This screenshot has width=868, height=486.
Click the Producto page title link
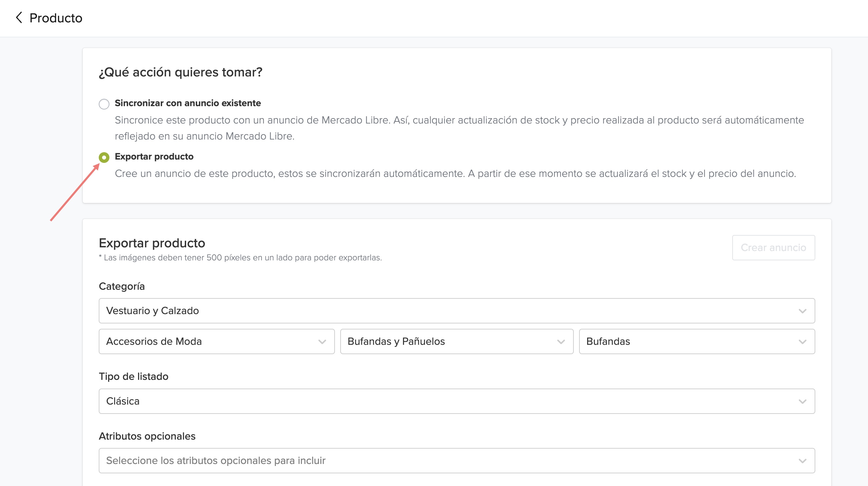tap(56, 18)
